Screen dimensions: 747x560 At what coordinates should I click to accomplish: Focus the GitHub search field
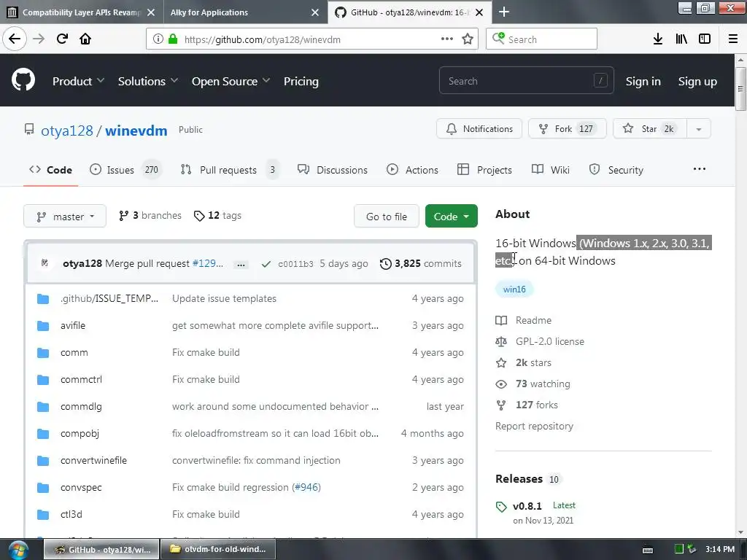tap(527, 81)
